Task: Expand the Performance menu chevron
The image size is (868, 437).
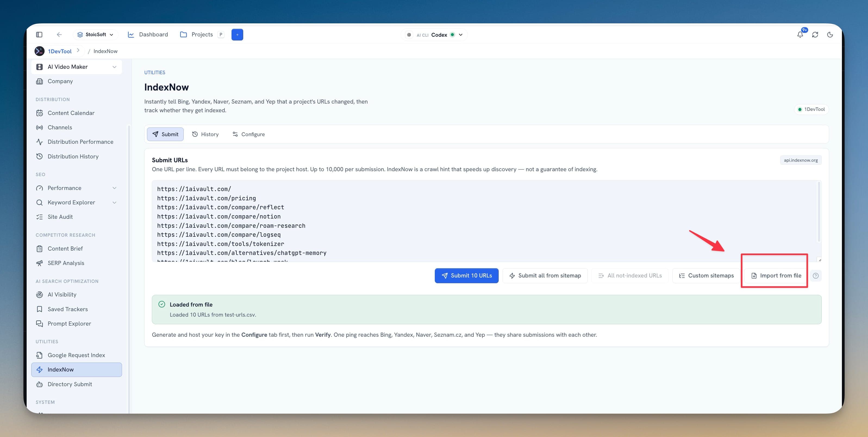Action: click(x=114, y=188)
